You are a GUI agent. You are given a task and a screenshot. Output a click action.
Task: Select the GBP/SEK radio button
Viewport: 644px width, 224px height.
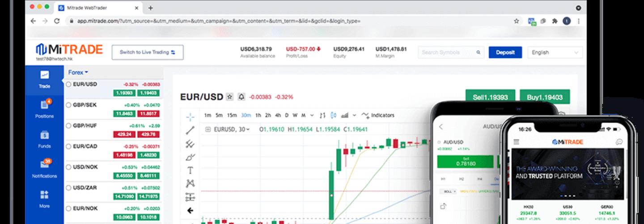click(68, 105)
